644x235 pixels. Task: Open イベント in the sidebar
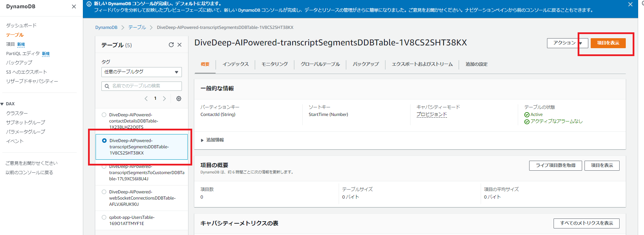coord(15,141)
